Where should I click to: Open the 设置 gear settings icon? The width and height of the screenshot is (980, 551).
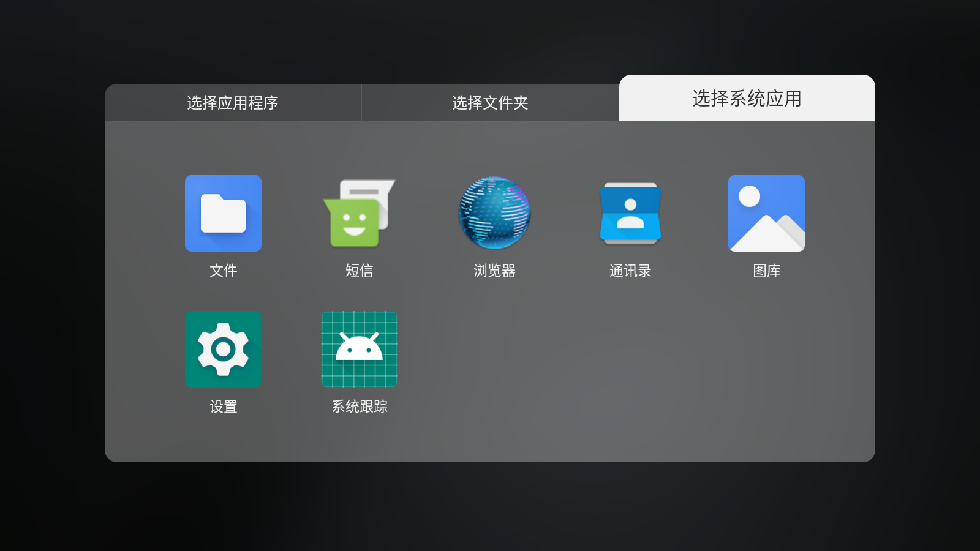[223, 349]
